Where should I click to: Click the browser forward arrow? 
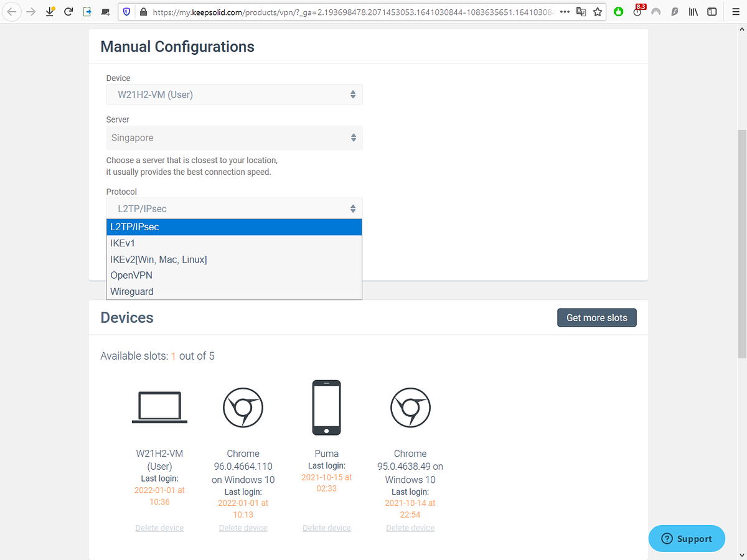pyautogui.click(x=31, y=11)
